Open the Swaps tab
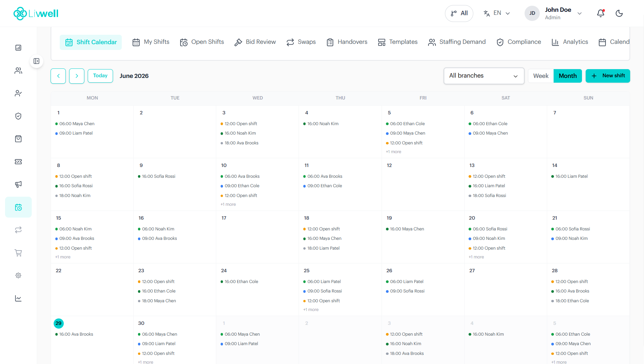The height and width of the screenshot is (364, 644). click(301, 42)
